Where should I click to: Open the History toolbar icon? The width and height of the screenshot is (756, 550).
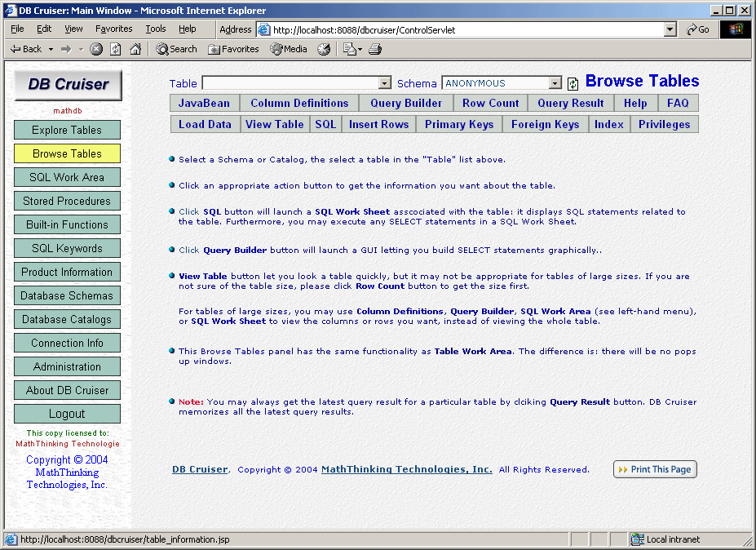pyautogui.click(x=324, y=49)
